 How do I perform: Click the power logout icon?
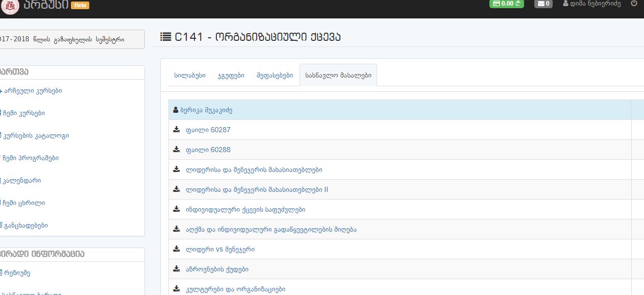[634, 3]
